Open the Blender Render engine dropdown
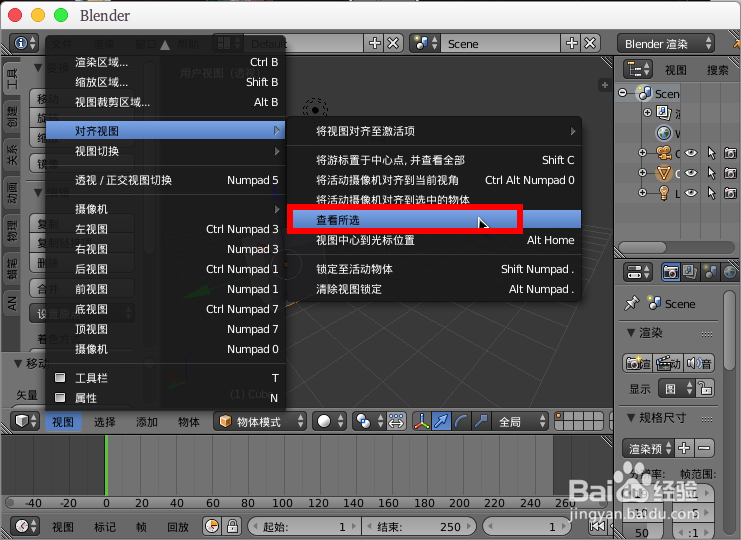This screenshot has width=741, height=540. pos(666,43)
